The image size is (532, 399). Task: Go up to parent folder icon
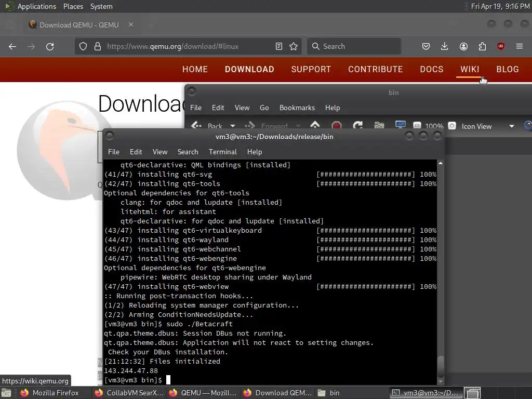[x=315, y=125]
